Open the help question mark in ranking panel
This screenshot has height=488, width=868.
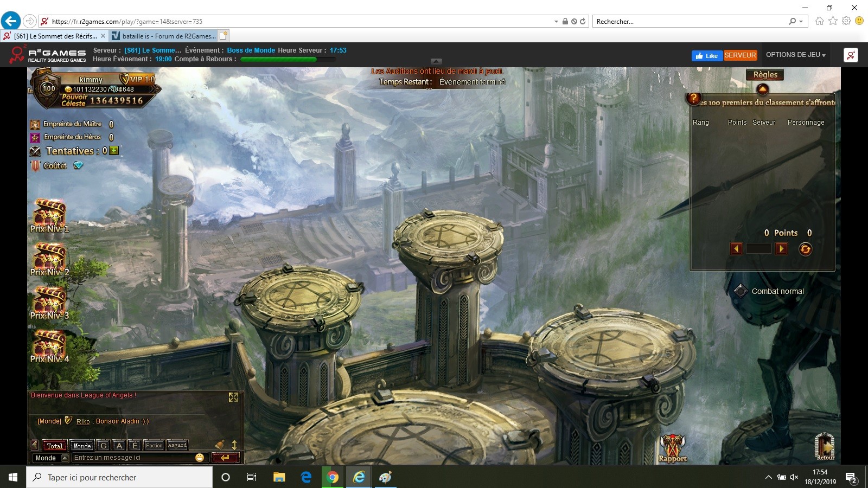point(693,98)
